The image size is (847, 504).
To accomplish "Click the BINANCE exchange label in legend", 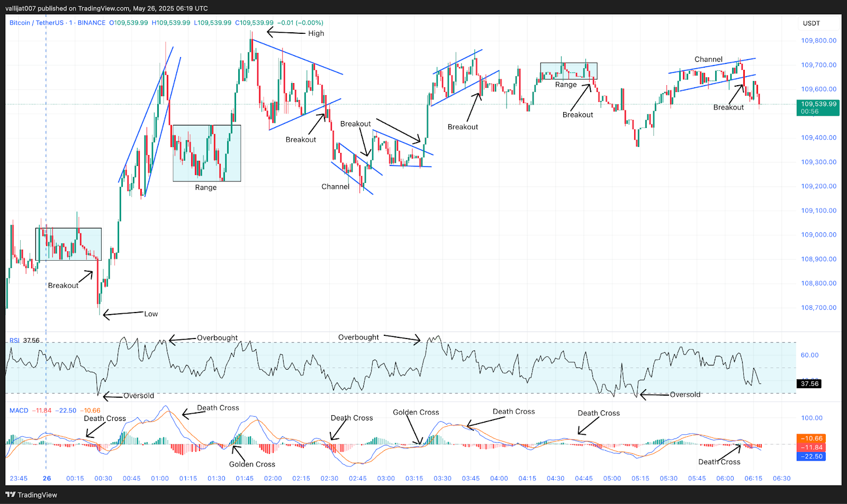I will pos(92,23).
